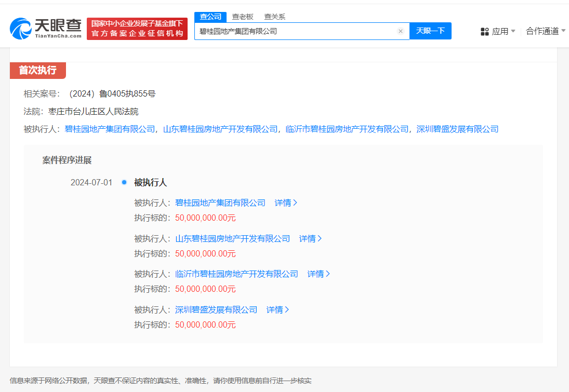
Task: Switch to the 查关系 tab
Action: click(x=274, y=17)
